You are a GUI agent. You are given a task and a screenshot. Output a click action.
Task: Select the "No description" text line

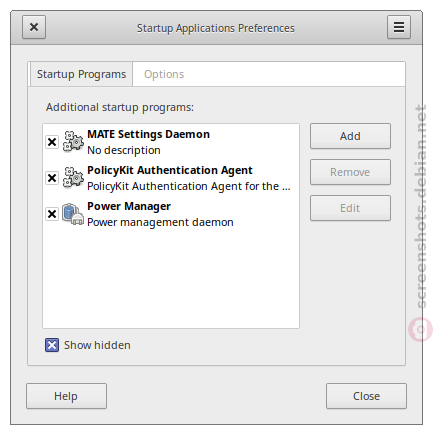124,150
